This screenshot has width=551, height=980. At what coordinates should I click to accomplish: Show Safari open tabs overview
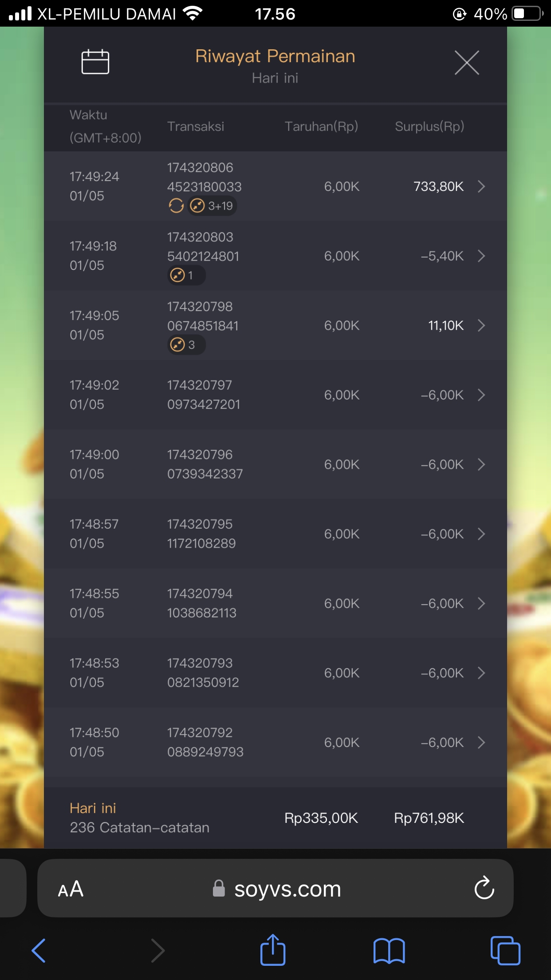505,951
